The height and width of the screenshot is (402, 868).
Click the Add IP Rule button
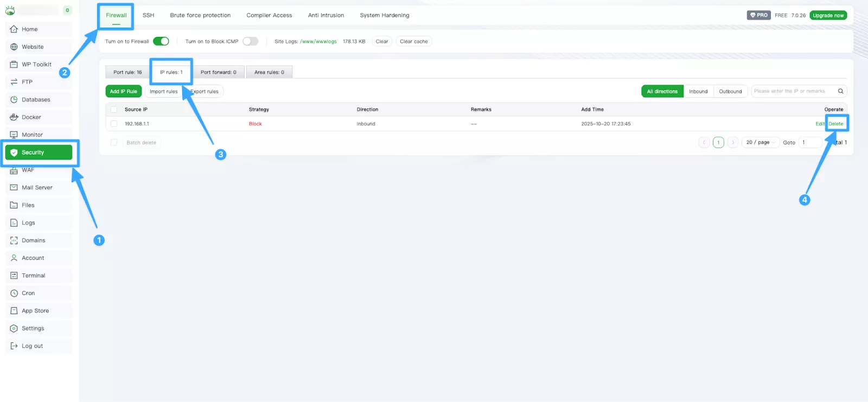click(x=124, y=91)
